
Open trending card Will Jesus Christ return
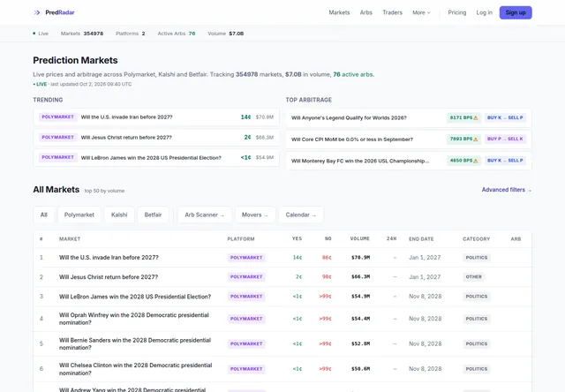156,137
